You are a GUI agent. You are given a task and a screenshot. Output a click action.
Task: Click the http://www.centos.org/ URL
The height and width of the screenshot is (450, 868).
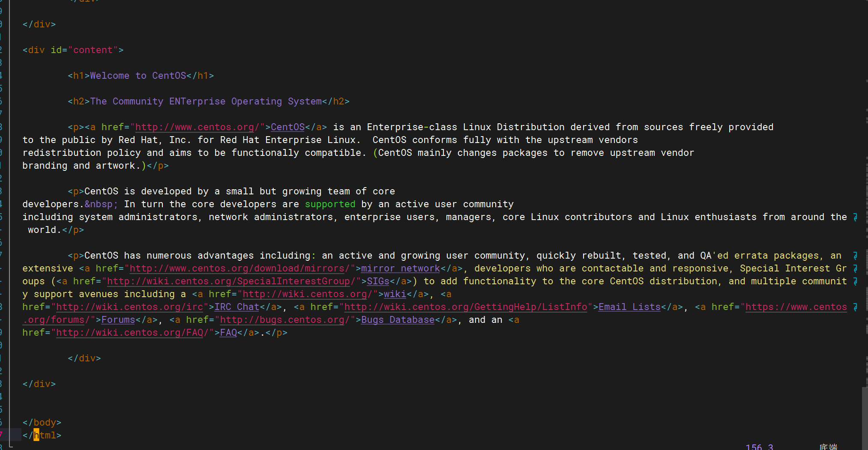198,127
